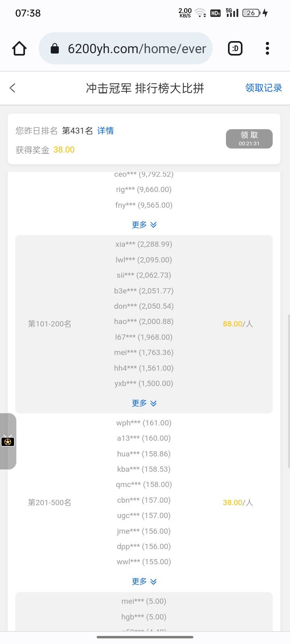Expand 更多 below the fny*** entry
The height and width of the screenshot is (644, 290).
point(144,225)
